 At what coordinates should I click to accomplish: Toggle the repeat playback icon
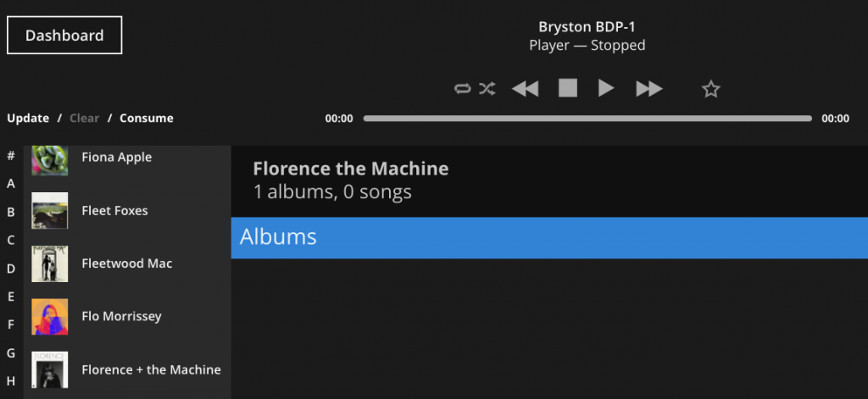pos(462,89)
